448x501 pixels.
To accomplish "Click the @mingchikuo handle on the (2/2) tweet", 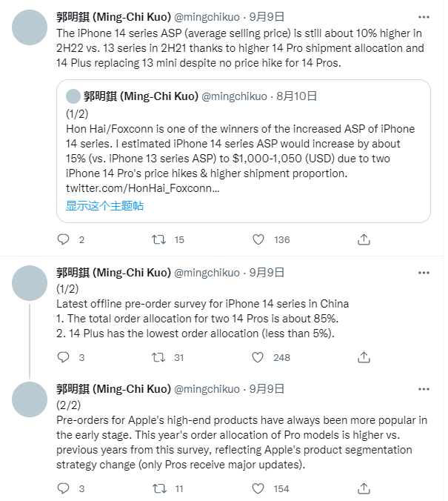I will coord(207,389).
